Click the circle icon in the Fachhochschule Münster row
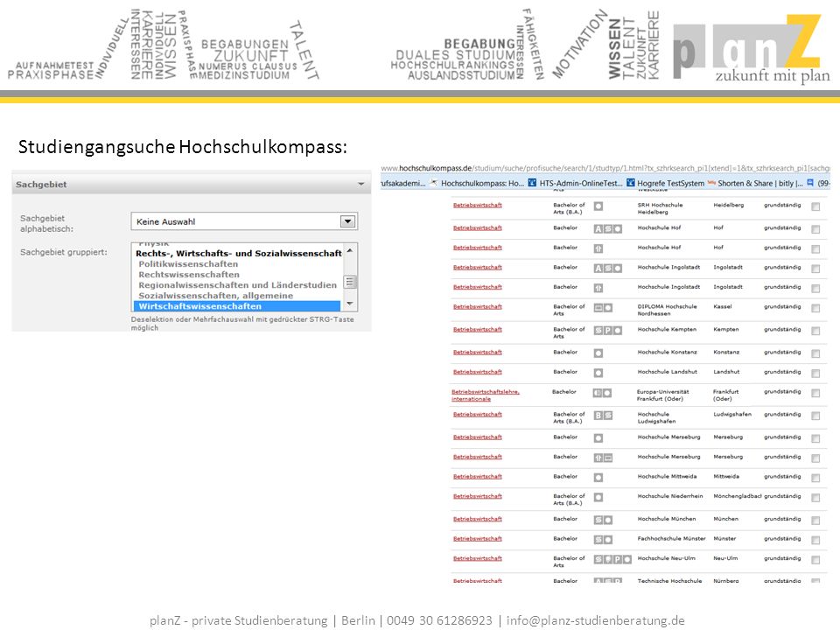The width and height of the screenshot is (840, 630). click(608, 540)
